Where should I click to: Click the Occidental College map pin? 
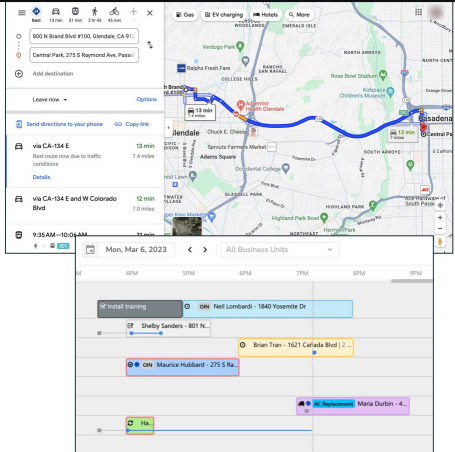pos(286,168)
